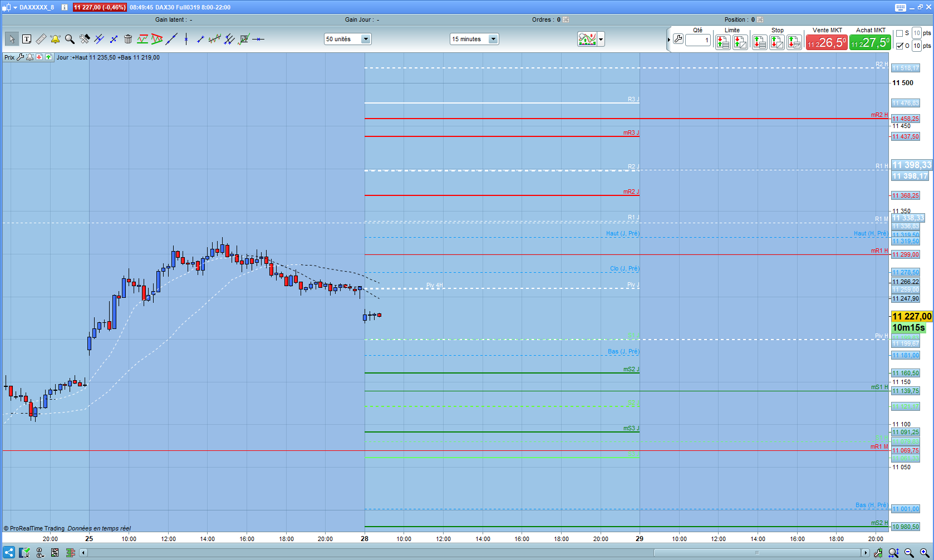The image size is (934, 560).
Task: Click the scrollbar right arrow
Action: point(865,553)
